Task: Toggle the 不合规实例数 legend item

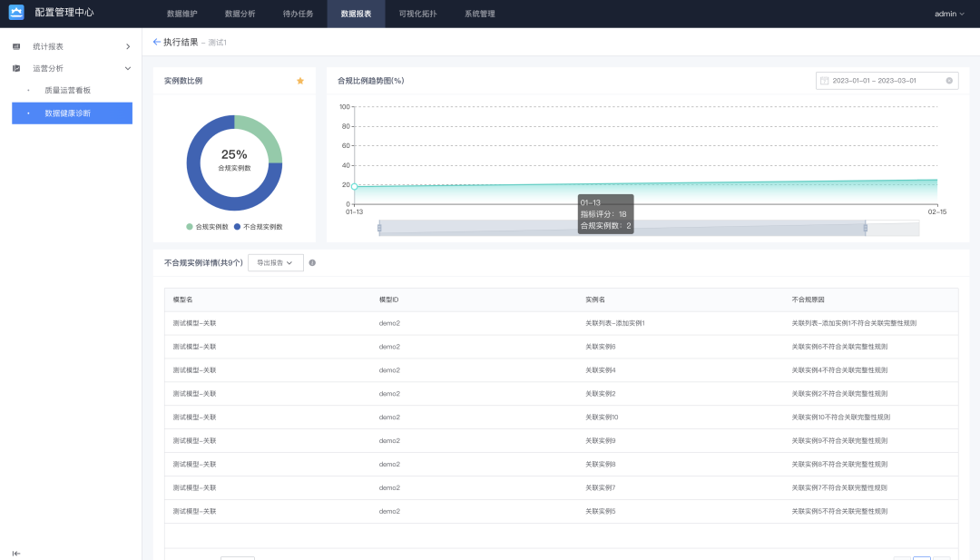Action: point(258,227)
